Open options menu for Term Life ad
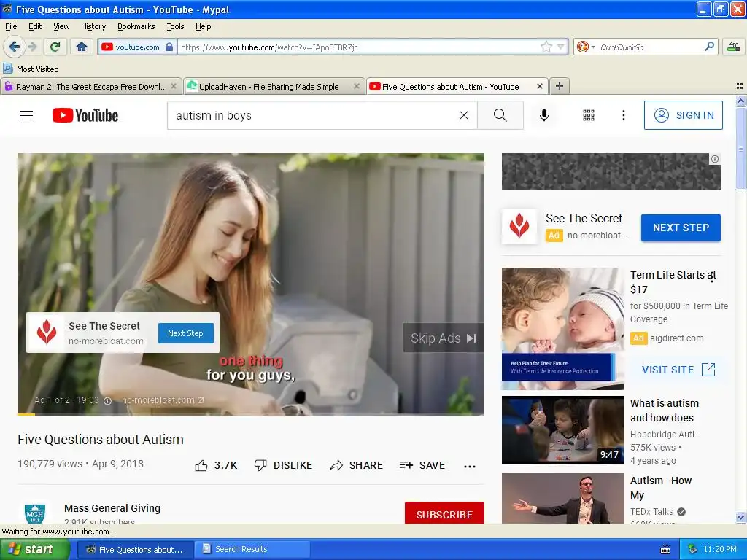This screenshot has width=747, height=560. 712,278
